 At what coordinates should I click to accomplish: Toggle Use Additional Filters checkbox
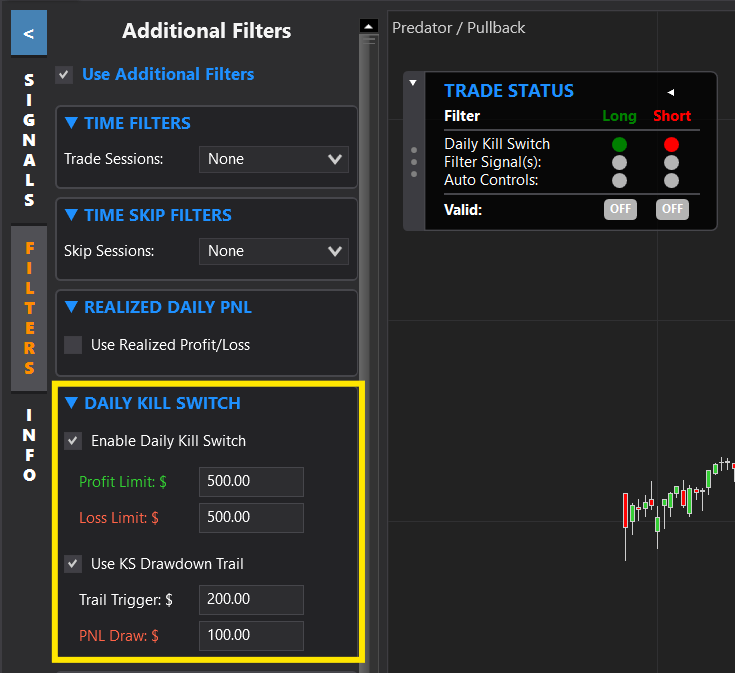(64, 75)
